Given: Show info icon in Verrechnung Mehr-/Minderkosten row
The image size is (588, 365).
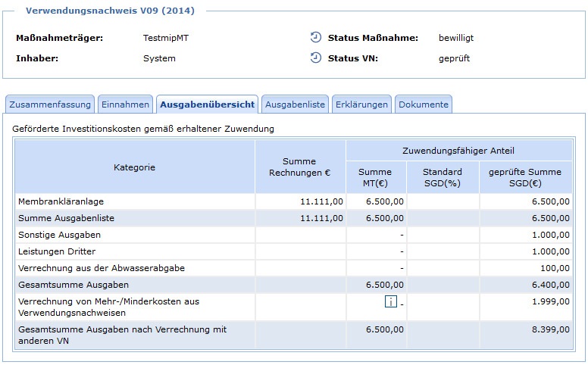Looking at the screenshot, I should (391, 301).
